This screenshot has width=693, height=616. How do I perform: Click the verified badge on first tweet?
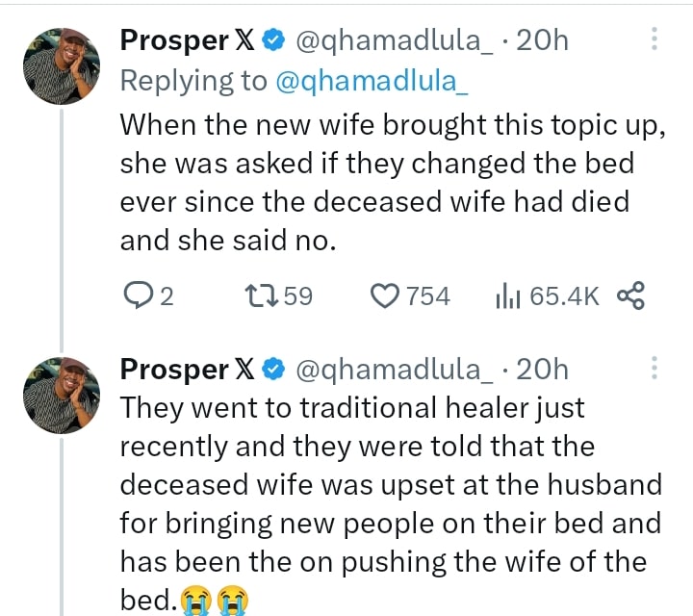click(x=273, y=40)
